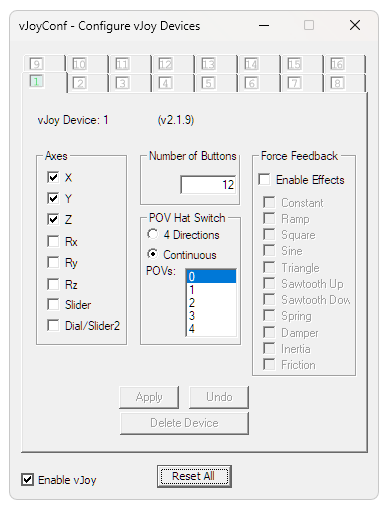
Task: Choose the 4 Directions POV mode
Action: coord(153,234)
